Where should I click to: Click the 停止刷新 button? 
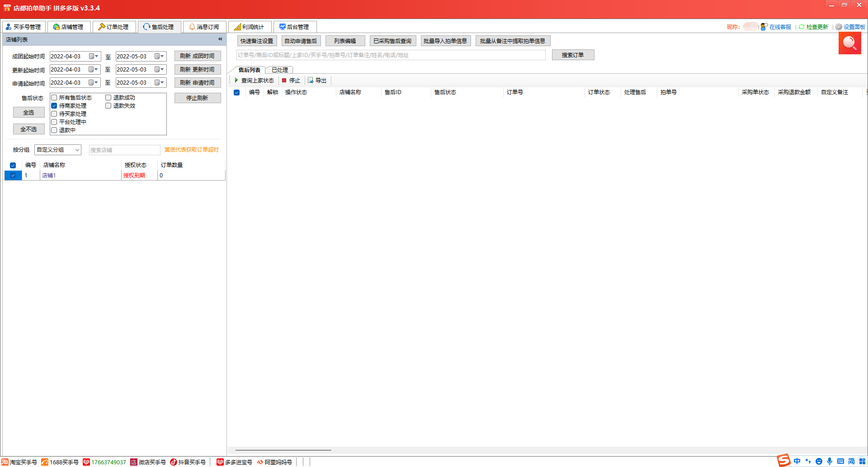[x=198, y=98]
